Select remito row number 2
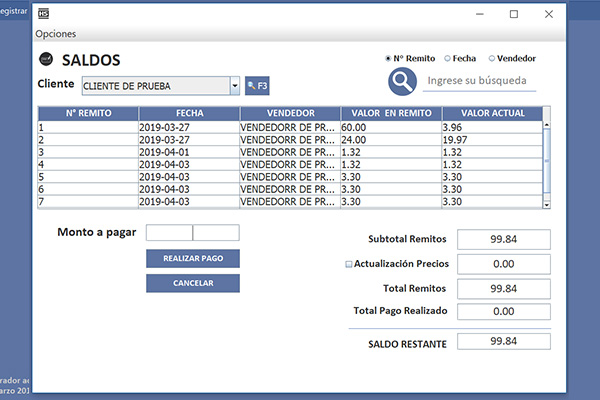This screenshot has height=400, width=600. coord(87,140)
